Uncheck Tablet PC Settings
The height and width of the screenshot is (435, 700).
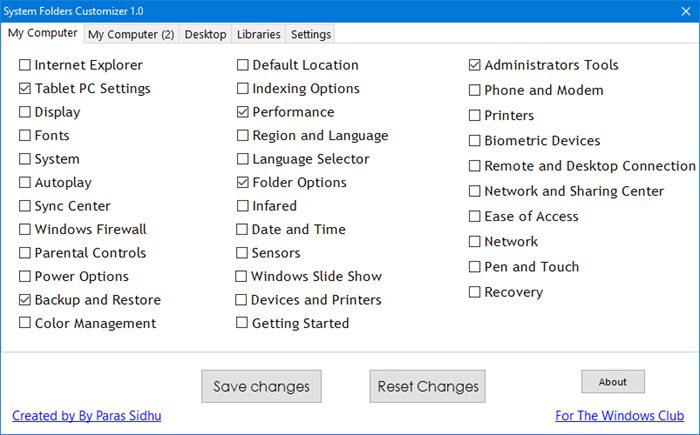25,89
